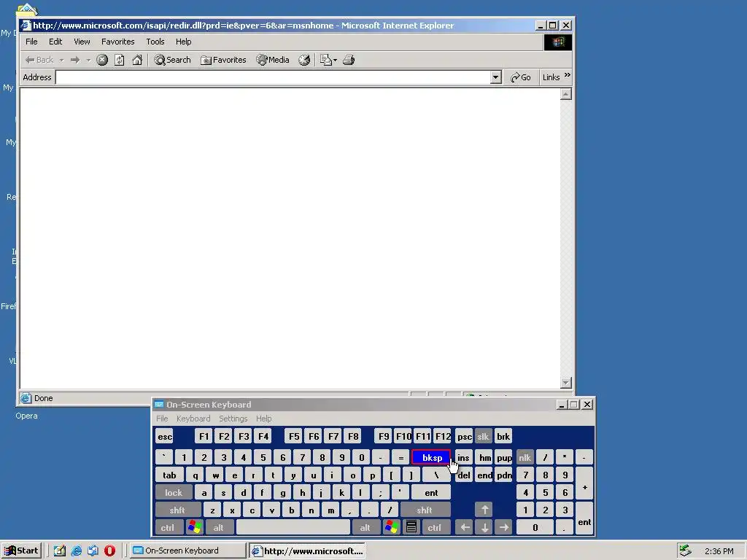Open the On-Screen Keyboard Help menu
Screen dimensions: 747x560
tap(263, 419)
